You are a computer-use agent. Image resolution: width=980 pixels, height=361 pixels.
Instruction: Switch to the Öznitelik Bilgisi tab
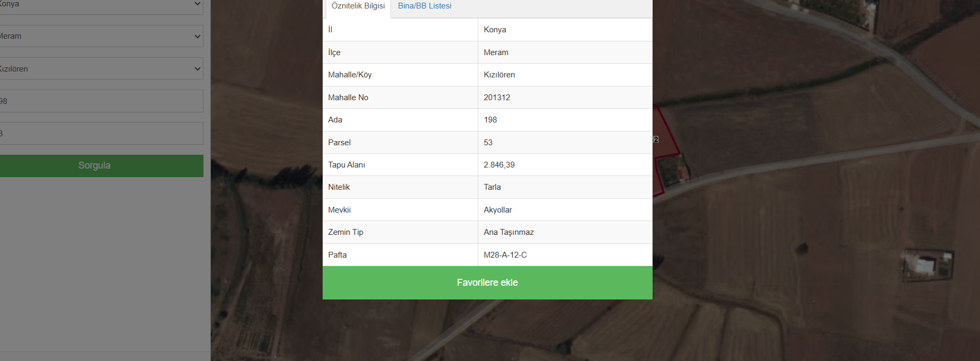[x=358, y=6]
